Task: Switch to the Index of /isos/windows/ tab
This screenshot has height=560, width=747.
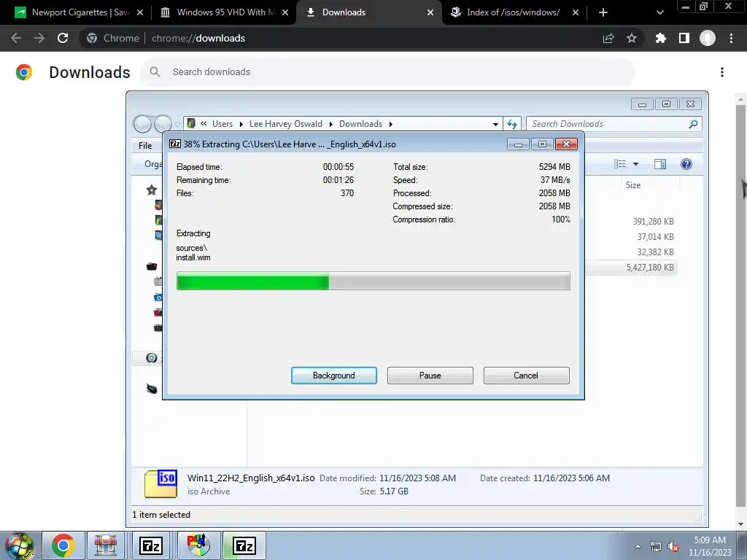Action: [x=513, y=12]
